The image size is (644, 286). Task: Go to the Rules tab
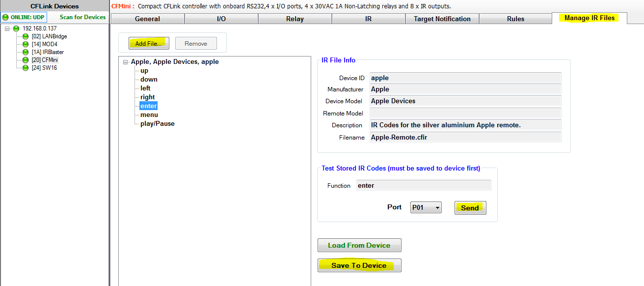(x=515, y=19)
